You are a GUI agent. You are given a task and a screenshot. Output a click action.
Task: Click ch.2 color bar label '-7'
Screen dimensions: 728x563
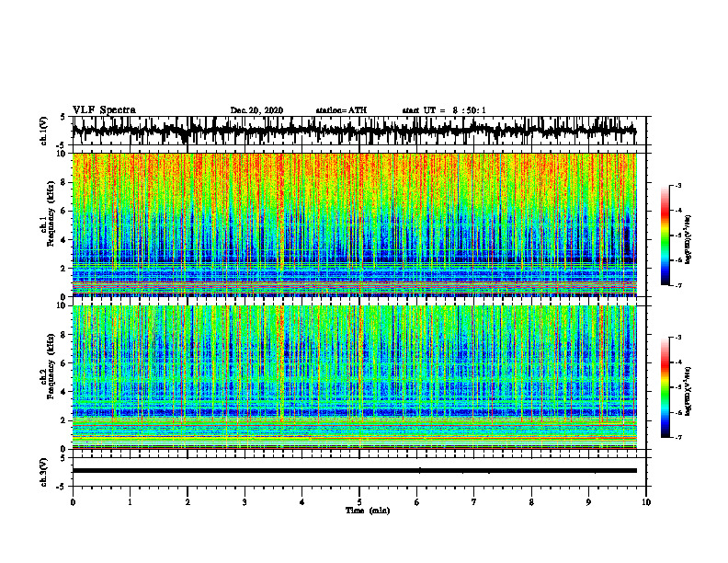[x=678, y=437]
